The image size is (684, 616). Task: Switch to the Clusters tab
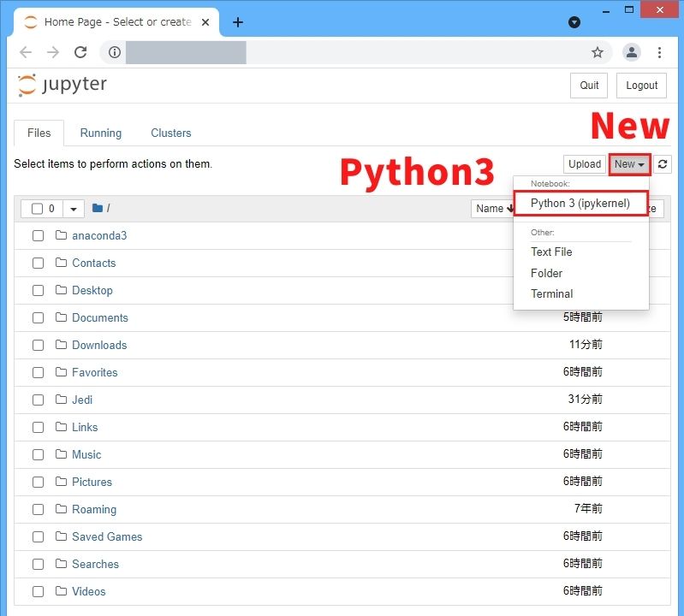click(x=171, y=133)
